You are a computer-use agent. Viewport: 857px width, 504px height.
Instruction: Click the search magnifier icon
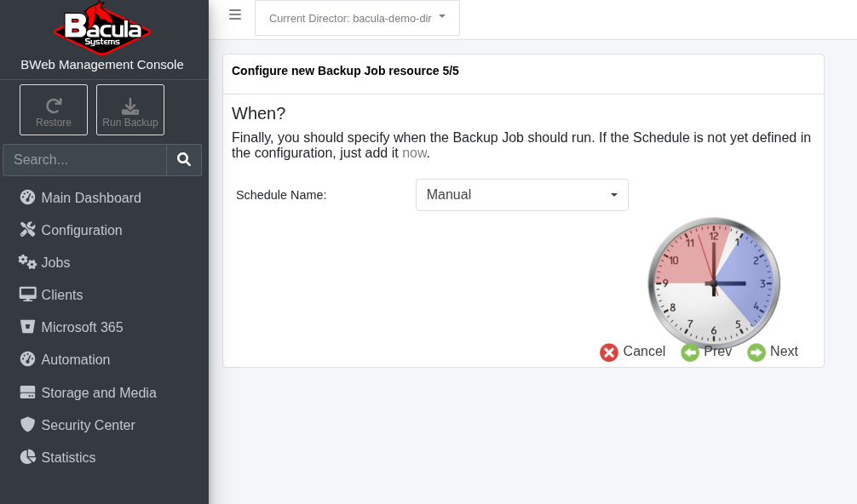coord(184,159)
